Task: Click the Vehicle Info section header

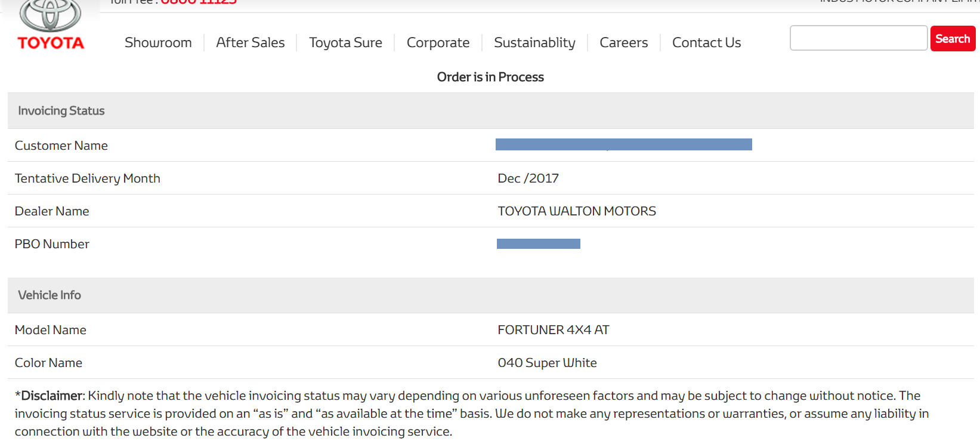Action: click(490, 295)
